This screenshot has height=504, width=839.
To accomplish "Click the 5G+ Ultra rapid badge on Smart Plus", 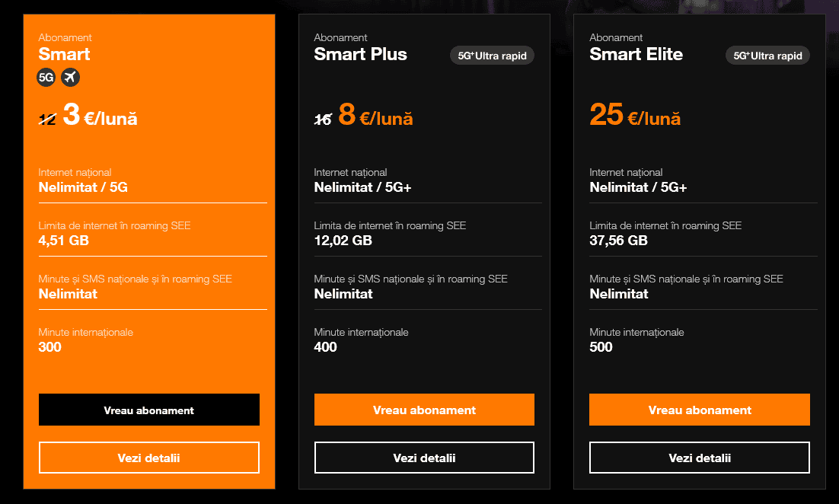I will 492,55.
